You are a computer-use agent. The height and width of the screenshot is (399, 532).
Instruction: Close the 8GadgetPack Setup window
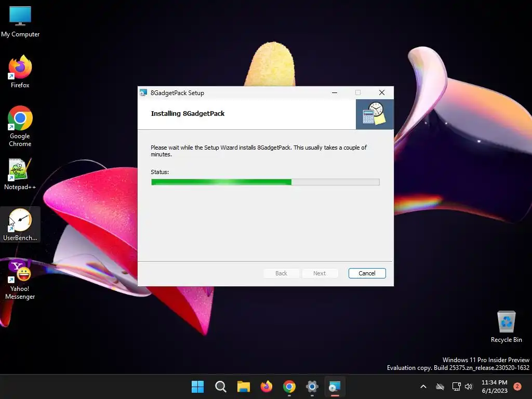pos(382,92)
